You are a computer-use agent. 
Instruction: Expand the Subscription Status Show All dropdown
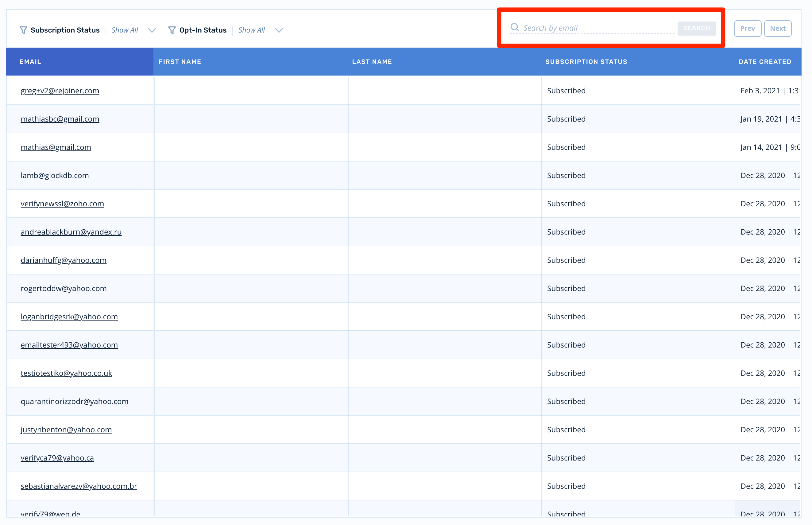coord(152,30)
